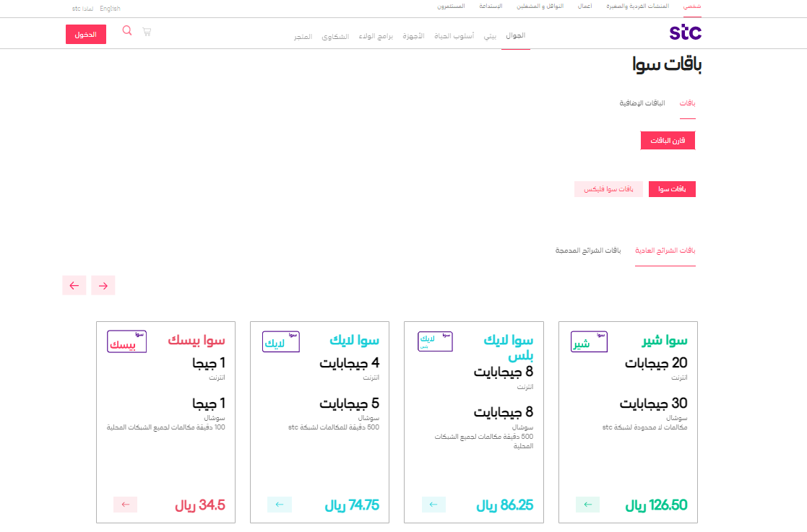The height and width of the screenshot is (532, 807).
Task: Click the 74.75 ريال price
Action: 352,505
